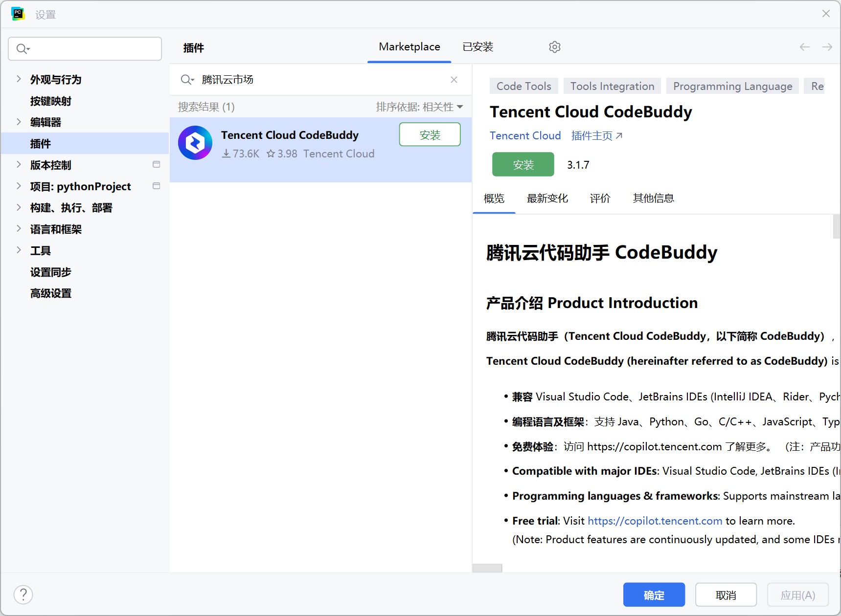Close the settings dialog window
The image size is (841, 616).
click(x=826, y=14)
